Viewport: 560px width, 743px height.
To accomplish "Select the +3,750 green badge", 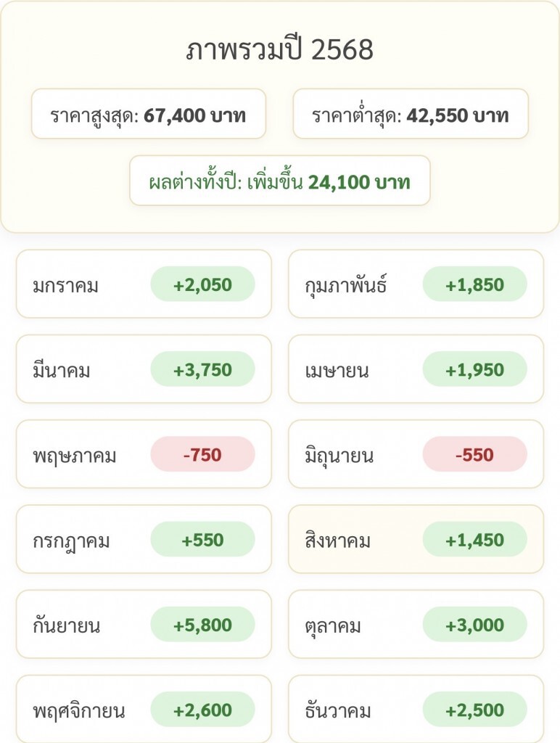I will tap(202, 369).
